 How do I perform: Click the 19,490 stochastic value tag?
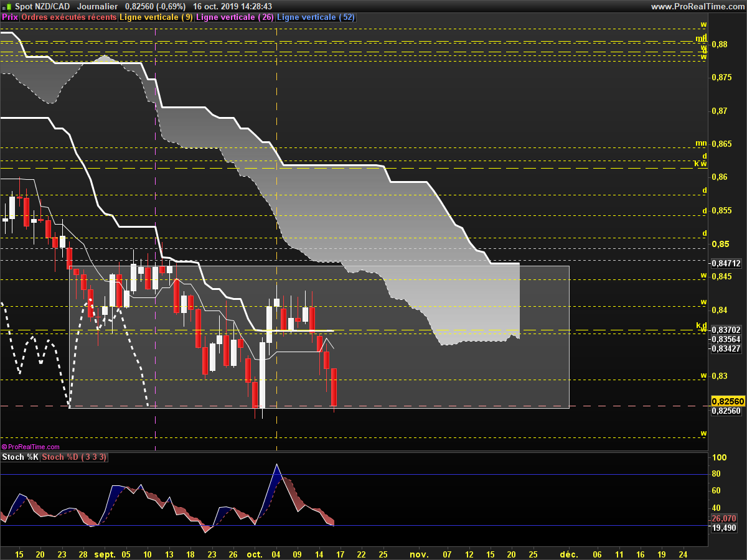[725, 528]
